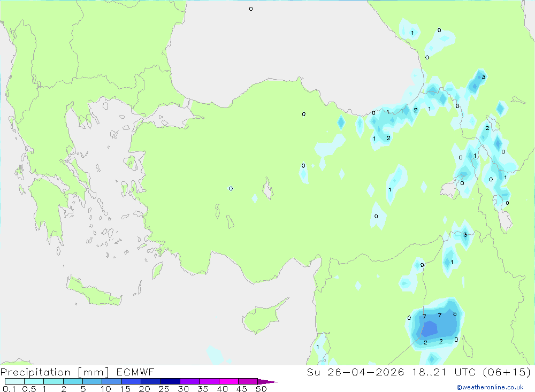Click legend label '0.1'
Viewport: 535px width, 392px height.
pos(9,389)
